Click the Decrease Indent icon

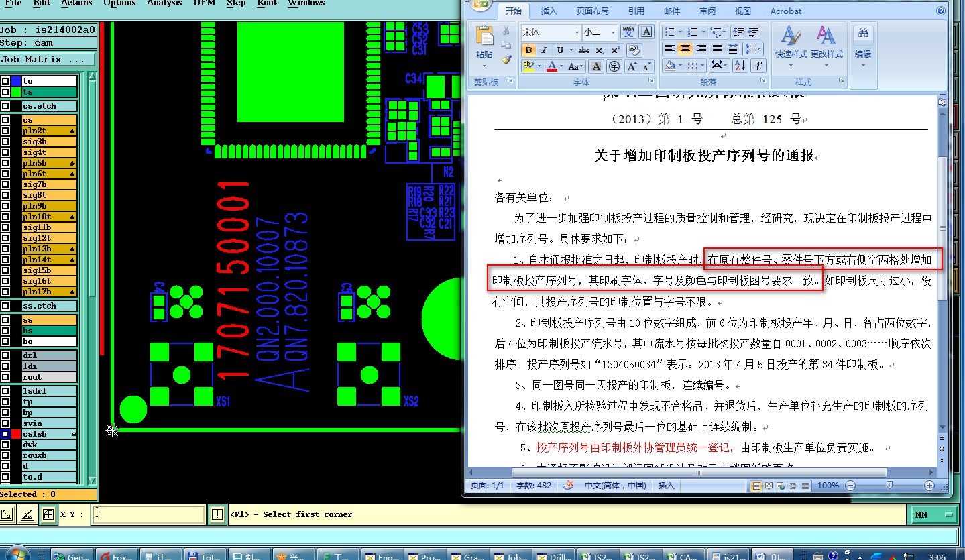(738, 32)
